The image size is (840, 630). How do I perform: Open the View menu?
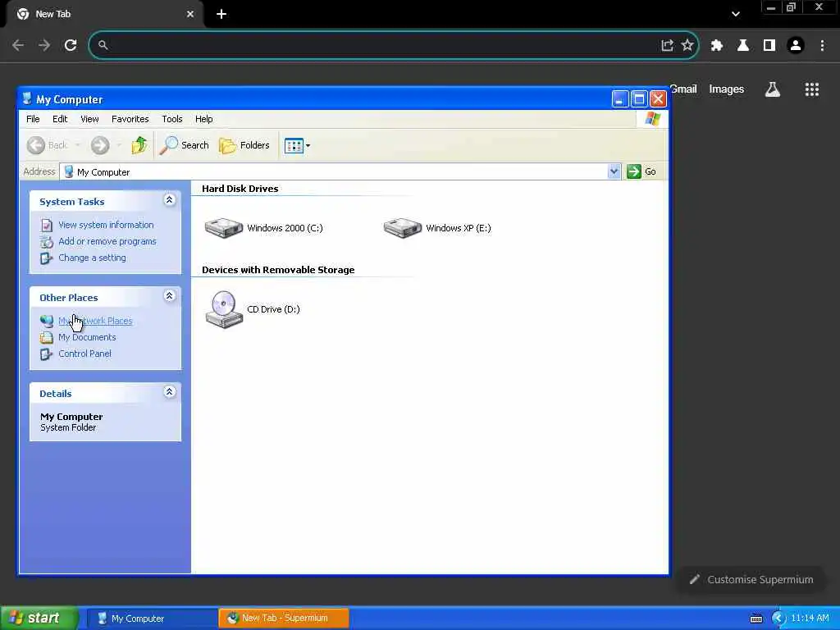coord(89,119)
